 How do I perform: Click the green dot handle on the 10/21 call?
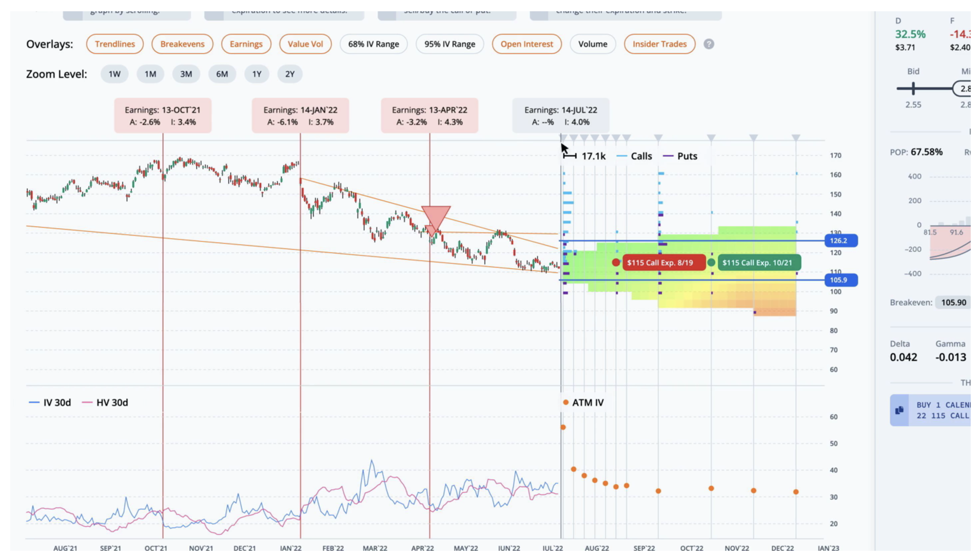pos(711,262)
